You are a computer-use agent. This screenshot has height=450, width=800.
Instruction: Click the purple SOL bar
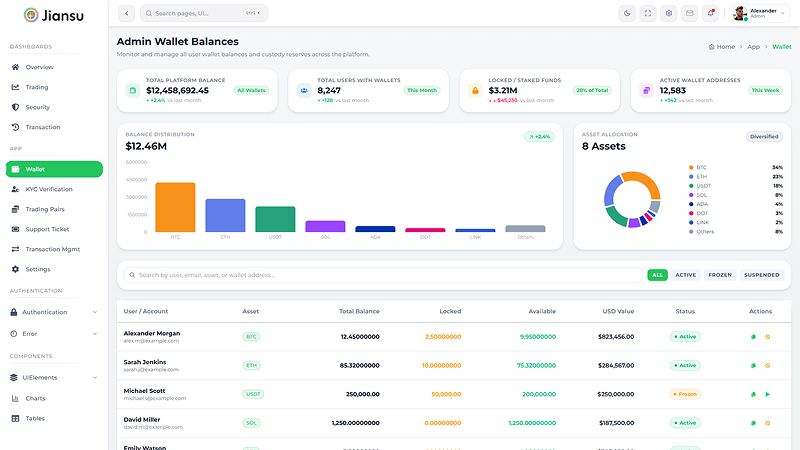coord(325,226)
